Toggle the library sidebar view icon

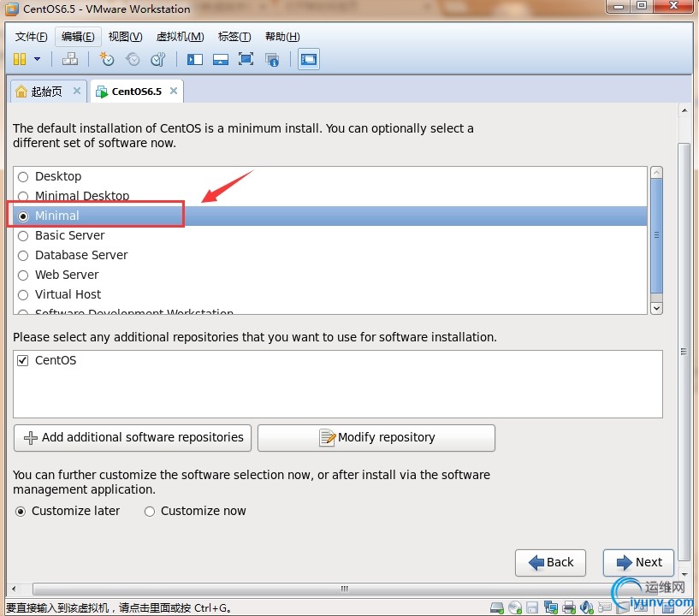pyautogui.click(x=195, y=59)
